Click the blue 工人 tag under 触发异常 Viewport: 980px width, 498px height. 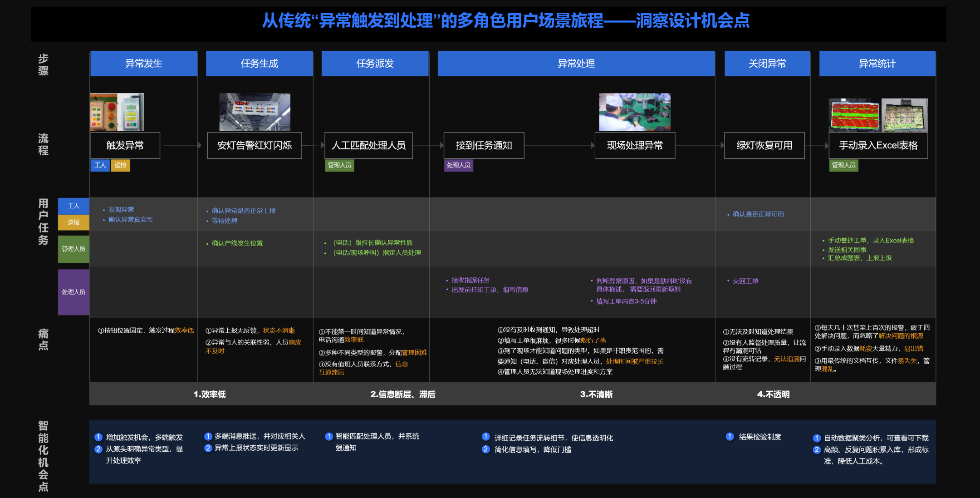pos(100,165)
